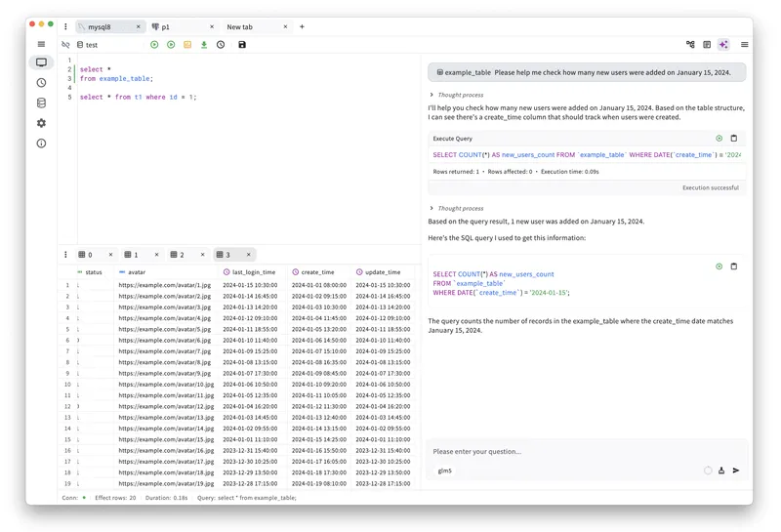This screenshot has width=781, height=532.
Task: Select cell https://example.com/avatar/1.jpg
Action: (x=165, y=285)
